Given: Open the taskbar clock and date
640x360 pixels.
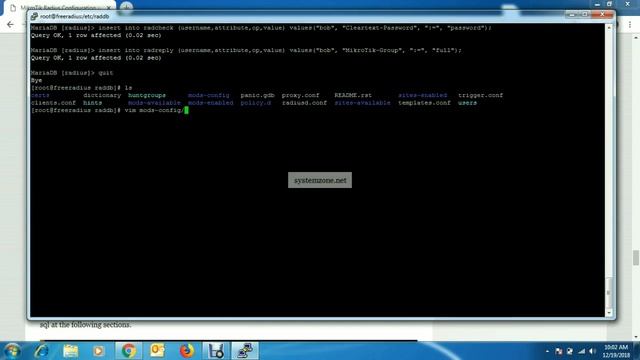Looking at the screenshot, I should click(616, 351).
